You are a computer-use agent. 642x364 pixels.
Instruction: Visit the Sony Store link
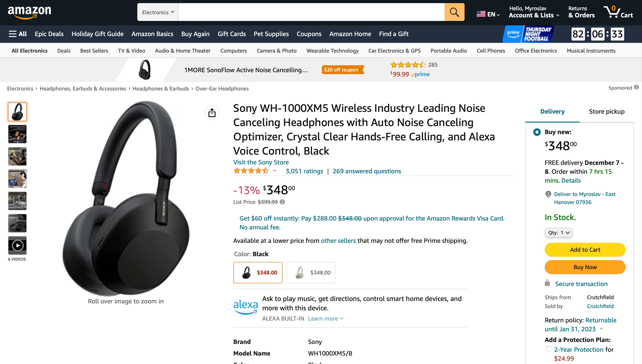coord(261,162)
